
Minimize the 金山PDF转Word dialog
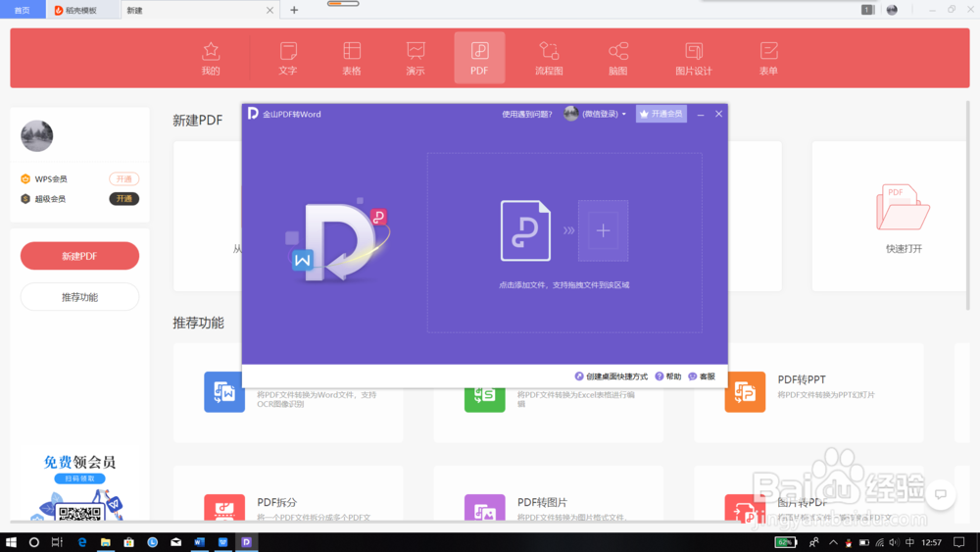pyautogui.click(x=701, y=114)
